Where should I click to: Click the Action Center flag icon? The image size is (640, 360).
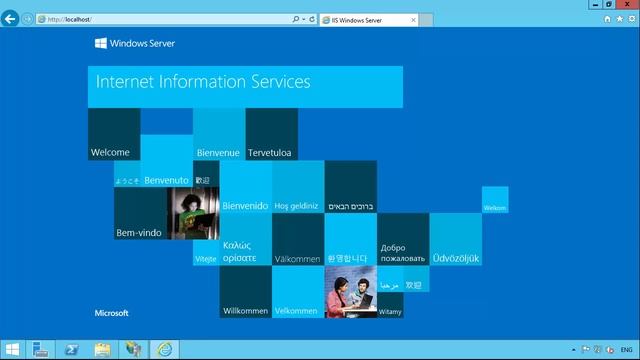pyautogui.click(x=586, y=349)
